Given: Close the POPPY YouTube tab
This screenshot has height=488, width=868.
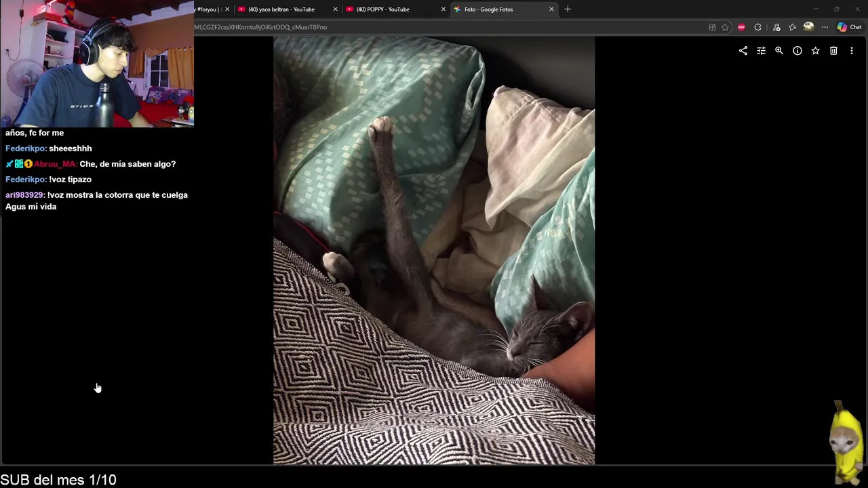Looking at the screenshot, I should [x=443, y=9].
